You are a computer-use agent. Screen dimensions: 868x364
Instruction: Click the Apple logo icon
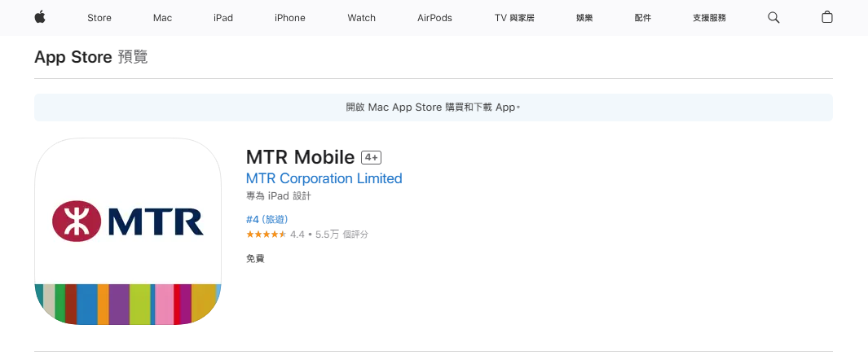pos(40,17)
